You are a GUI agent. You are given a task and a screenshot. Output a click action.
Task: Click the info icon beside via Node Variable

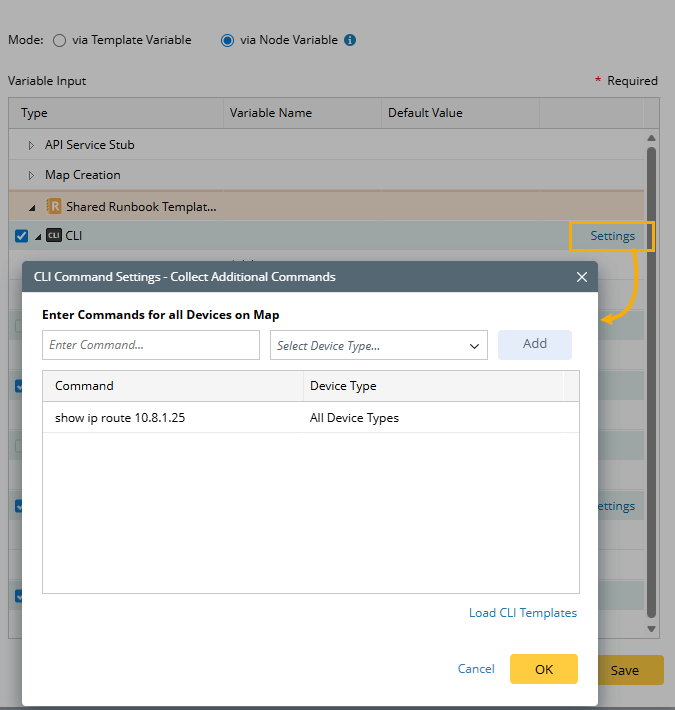tap(350, 41)
